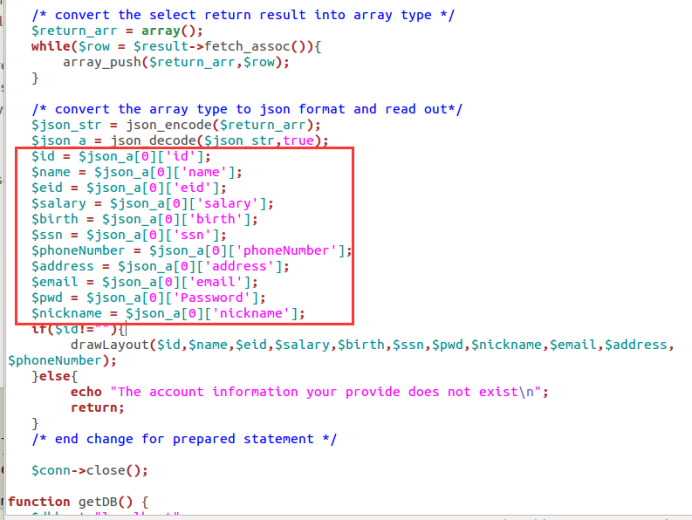Click the line assigning $address from json_a
Screen dimensions: 692x520
pos(160,266)
